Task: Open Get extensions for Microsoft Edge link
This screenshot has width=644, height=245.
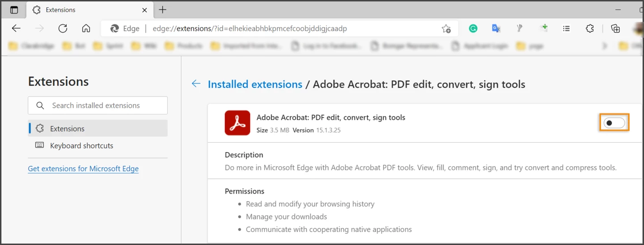Action: 83,169
